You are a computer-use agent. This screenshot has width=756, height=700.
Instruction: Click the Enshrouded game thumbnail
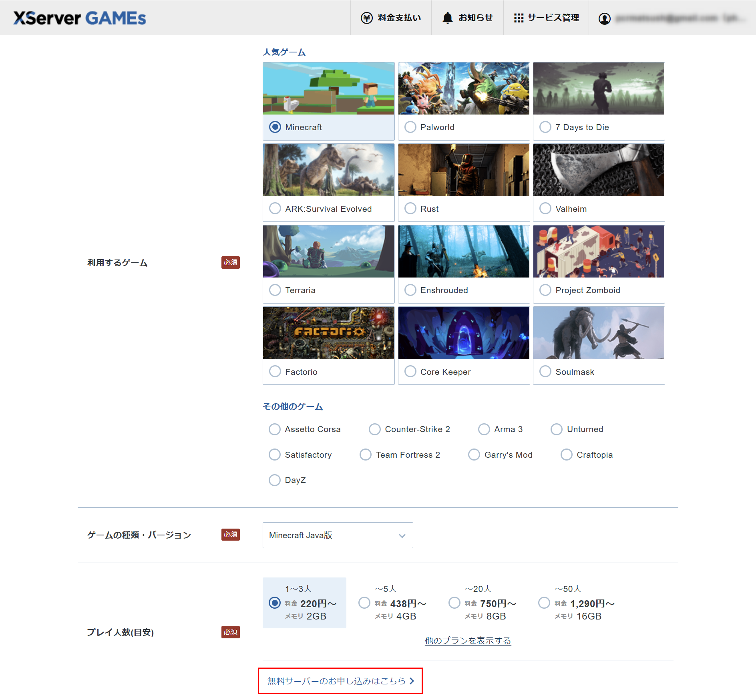[463, 251]
